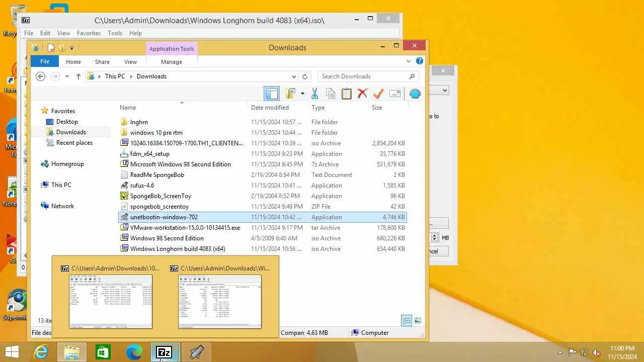This screenshot has height=362, width=644.
Task: Open the Share ribbon tab
Action: click(x=102, y=62)
